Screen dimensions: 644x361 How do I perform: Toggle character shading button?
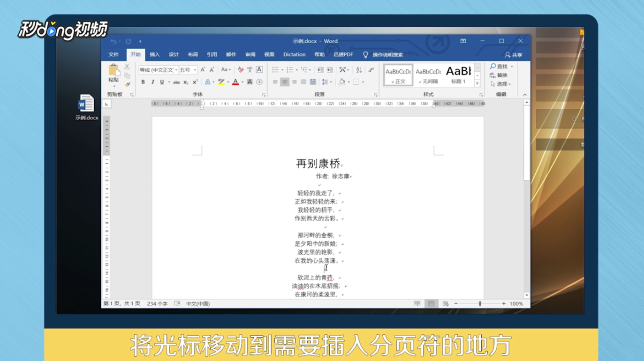250,82
